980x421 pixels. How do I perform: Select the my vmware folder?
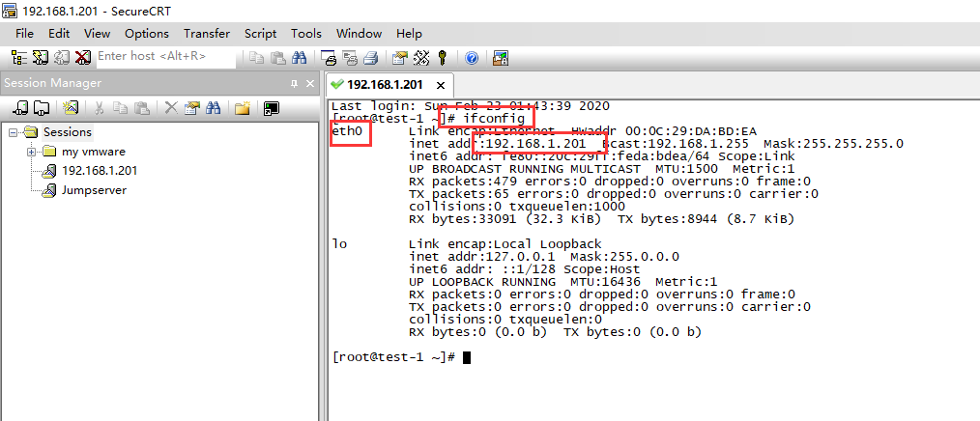[94, 152]
